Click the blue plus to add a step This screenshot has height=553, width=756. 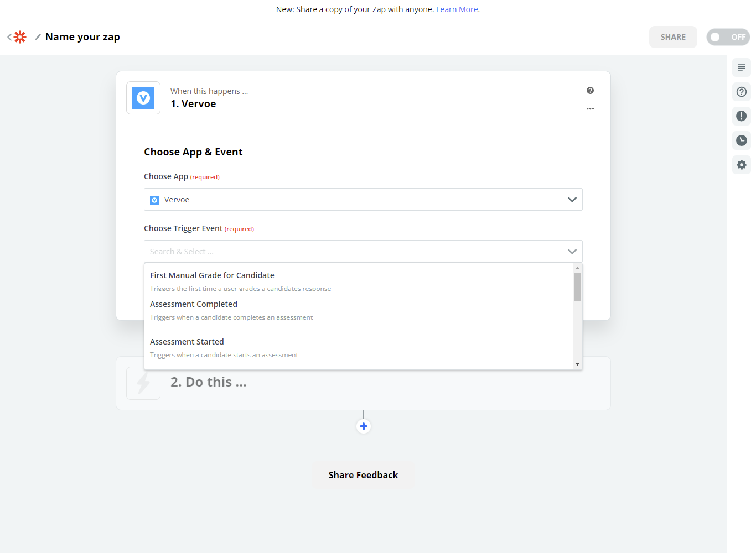(x=364, y=426)
